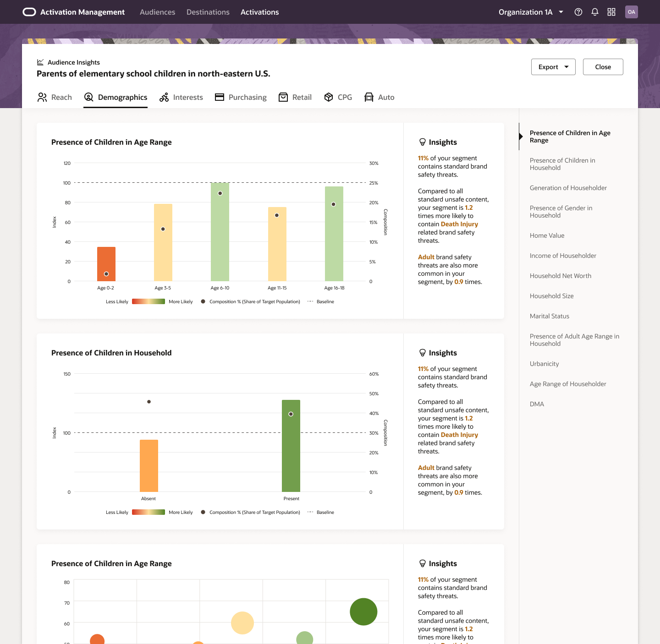Click 'Death Injury' text in first Insights
Screen dimensions: 660x644
pos(459,224)
